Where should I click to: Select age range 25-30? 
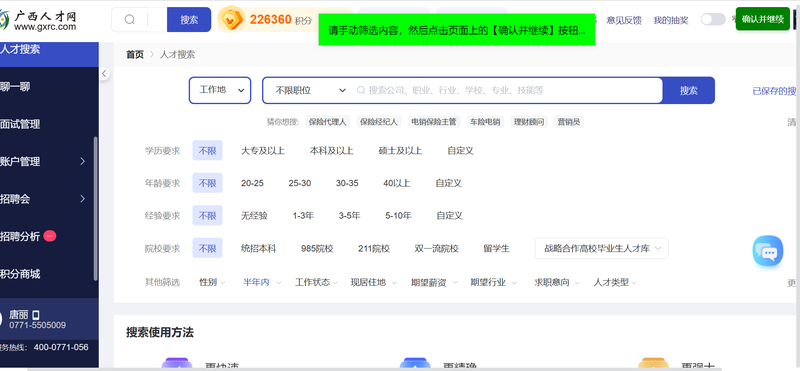[x=299, y=183]
